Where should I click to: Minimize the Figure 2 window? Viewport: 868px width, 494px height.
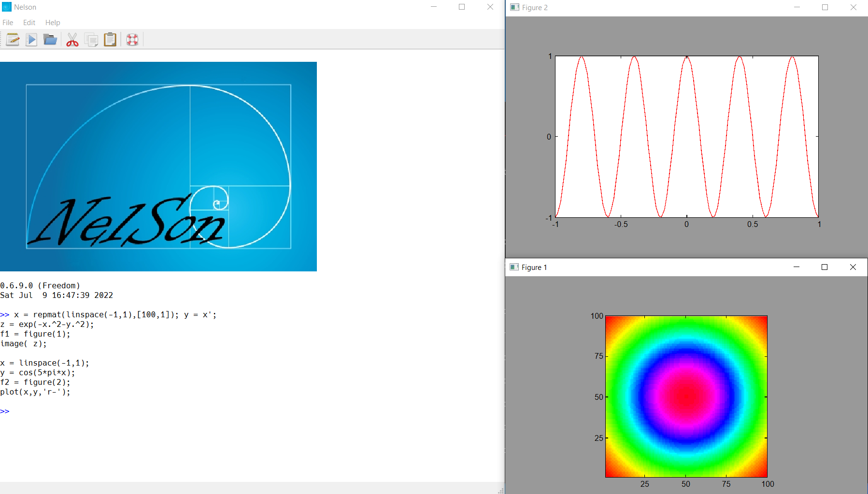coord(797,7)
